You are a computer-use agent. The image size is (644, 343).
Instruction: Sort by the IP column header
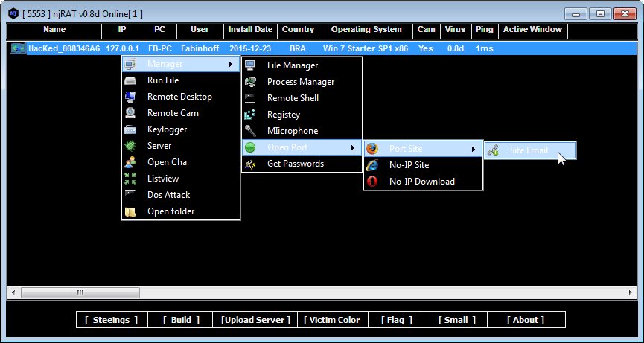122,30
